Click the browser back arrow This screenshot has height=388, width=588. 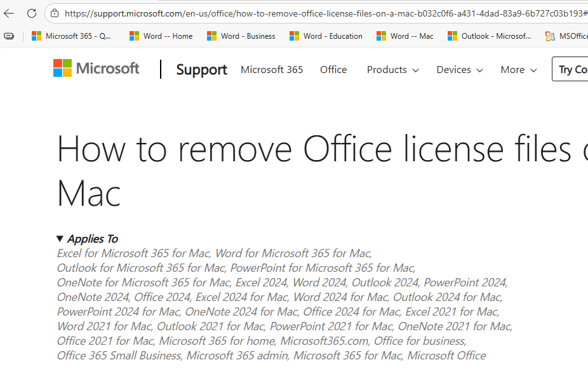[9, 13]
